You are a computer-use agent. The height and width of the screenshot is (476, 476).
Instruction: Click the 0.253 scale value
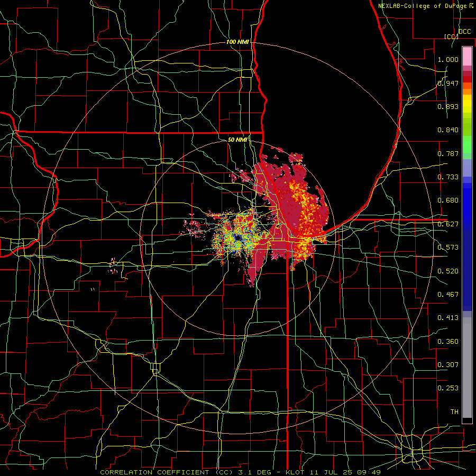coord(448,388)
